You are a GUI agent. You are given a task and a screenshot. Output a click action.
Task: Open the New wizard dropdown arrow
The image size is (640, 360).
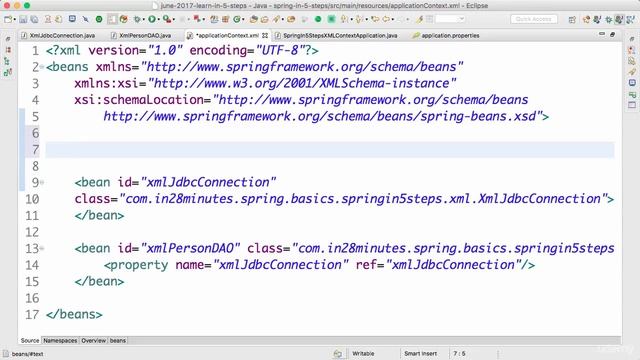click(15, 19)
